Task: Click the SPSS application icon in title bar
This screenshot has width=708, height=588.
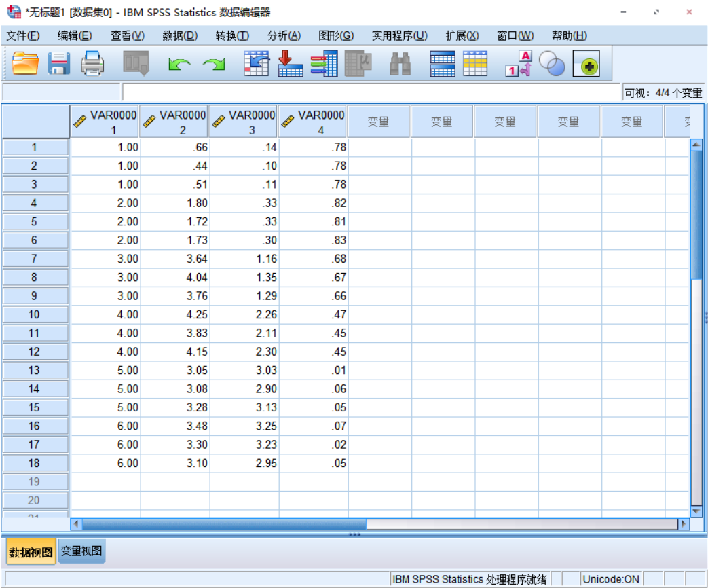Action: [x=14, y=12]
